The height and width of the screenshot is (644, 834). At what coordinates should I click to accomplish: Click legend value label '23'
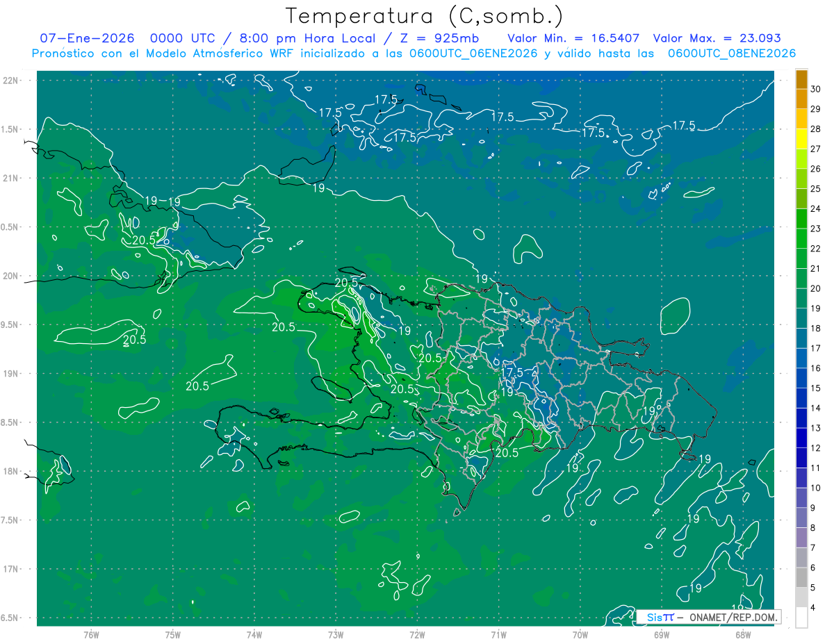pyautogui.click(x=816, y=229)
